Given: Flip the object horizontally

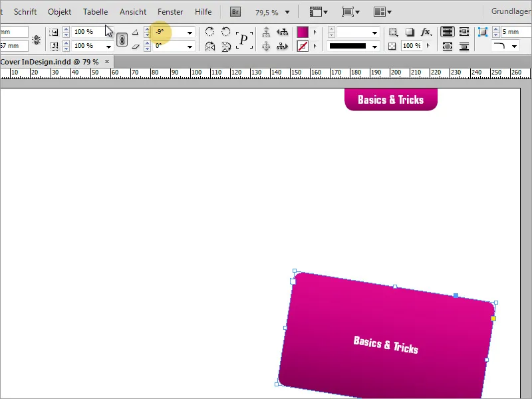Looking at the screenshot, I should point(209,46).
